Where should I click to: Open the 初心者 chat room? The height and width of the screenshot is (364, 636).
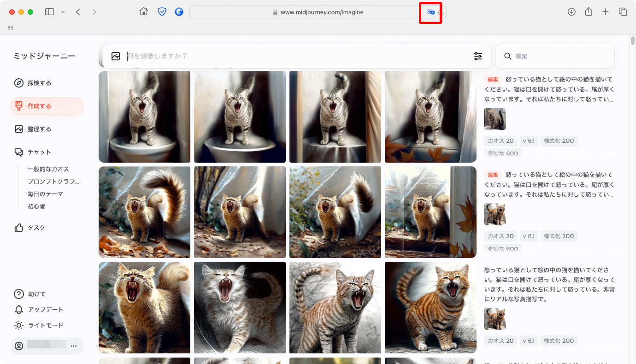click(x=36, y=206)
